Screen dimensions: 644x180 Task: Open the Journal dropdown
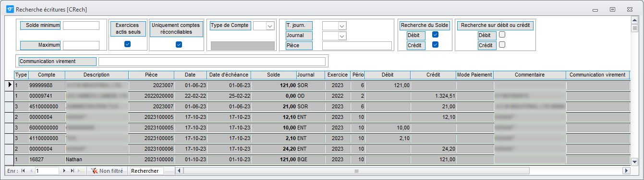click(342, 36)
